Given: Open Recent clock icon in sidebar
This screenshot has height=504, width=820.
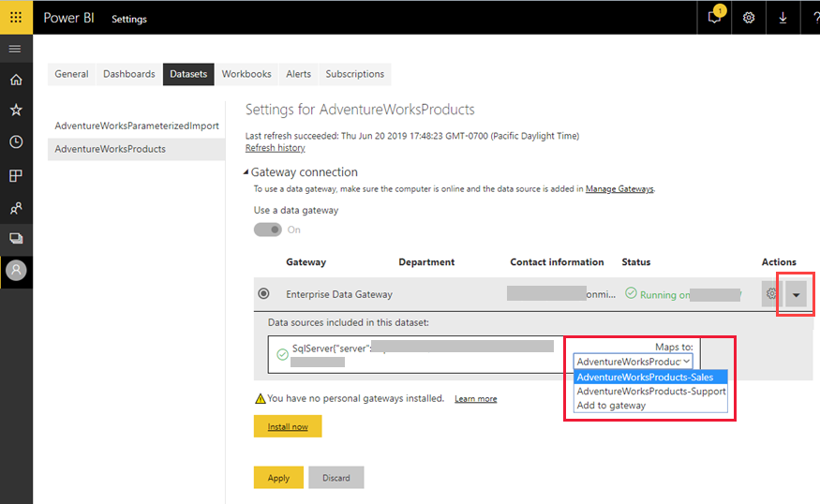Looking at the screenshot, I should pos(16,141).
